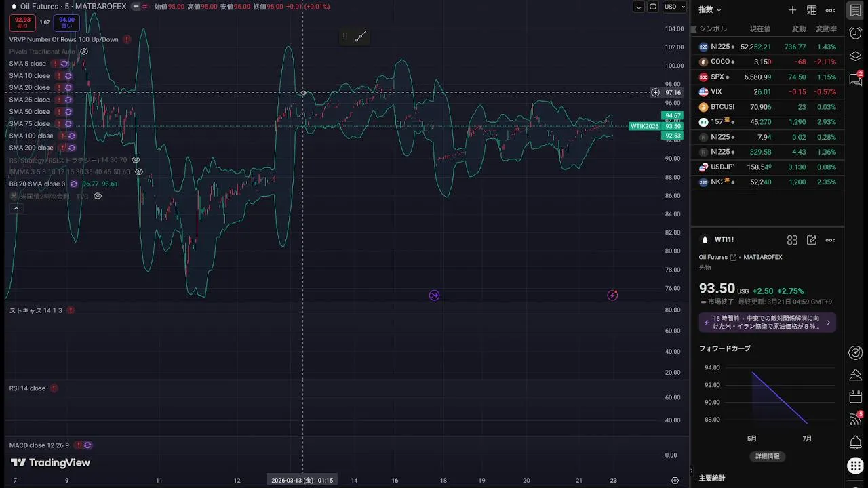Show the hidden Pivots Traditional indicator
868x488 pixels.
84,52
